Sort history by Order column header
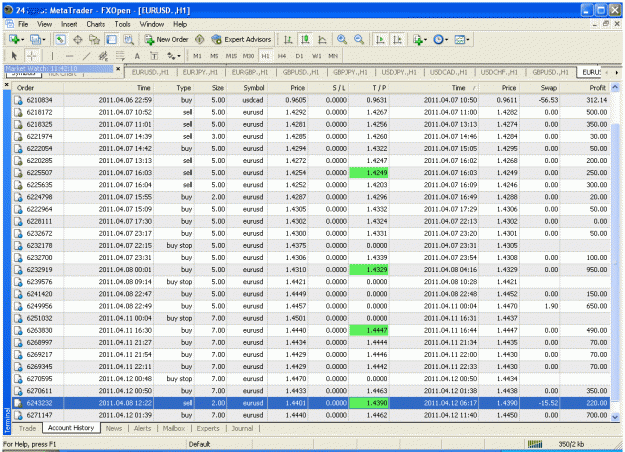 [x=38, y=88]
